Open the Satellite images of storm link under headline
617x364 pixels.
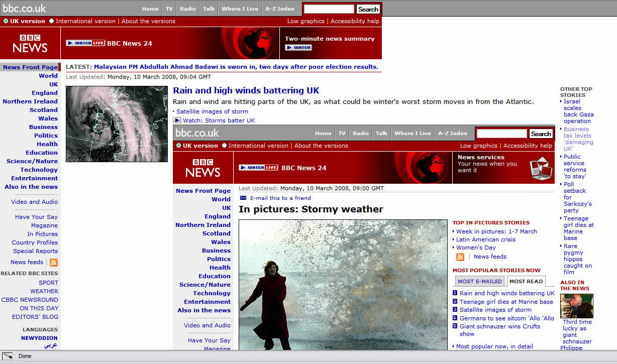(x=212, y=111)
